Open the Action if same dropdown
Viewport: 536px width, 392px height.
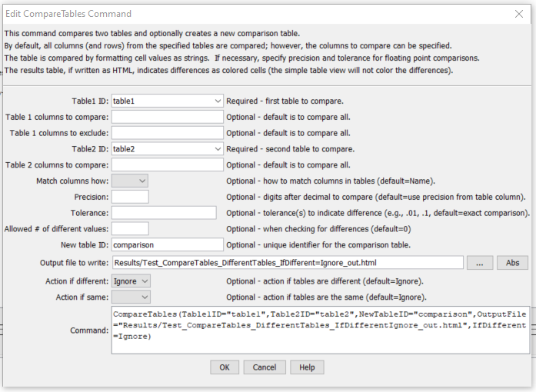tap(131, 297)
